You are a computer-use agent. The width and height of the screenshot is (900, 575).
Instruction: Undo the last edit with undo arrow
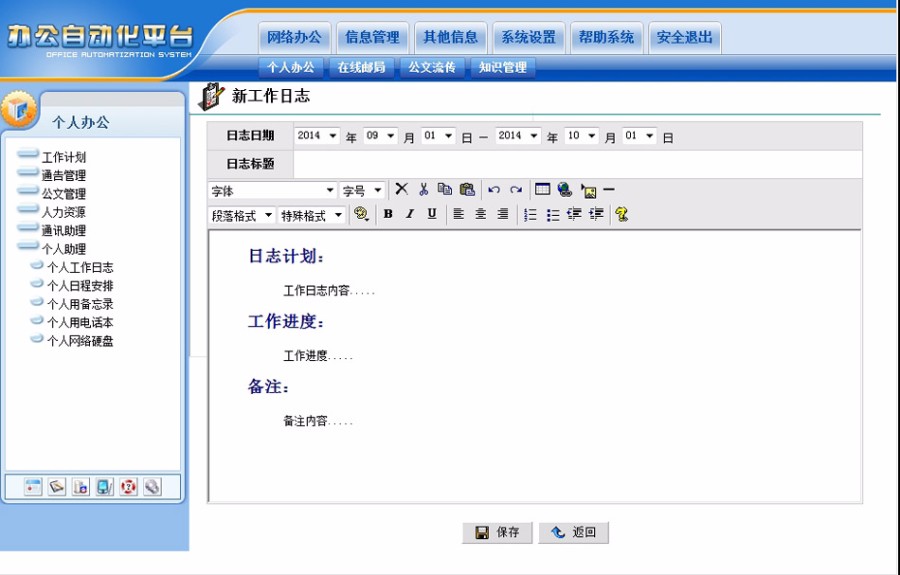click(x=494, y=190)
